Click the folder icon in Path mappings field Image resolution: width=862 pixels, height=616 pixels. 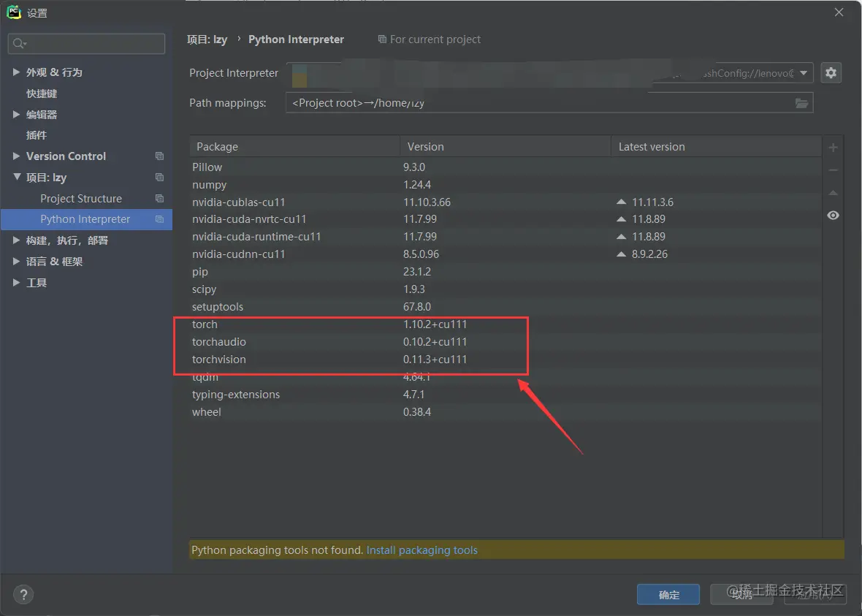coord(801,103)
